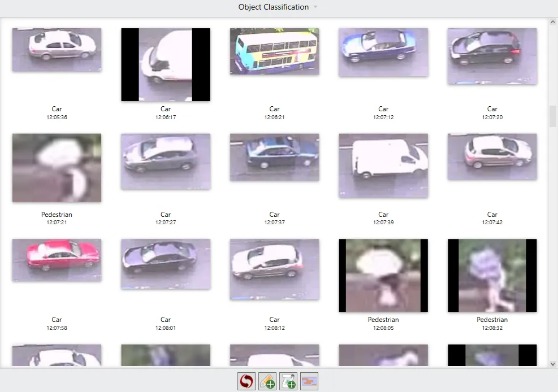The image size is (558, 392).
Task: Select the white van thumbnail at 12:06:17
Action: click(x=166, y=65)
